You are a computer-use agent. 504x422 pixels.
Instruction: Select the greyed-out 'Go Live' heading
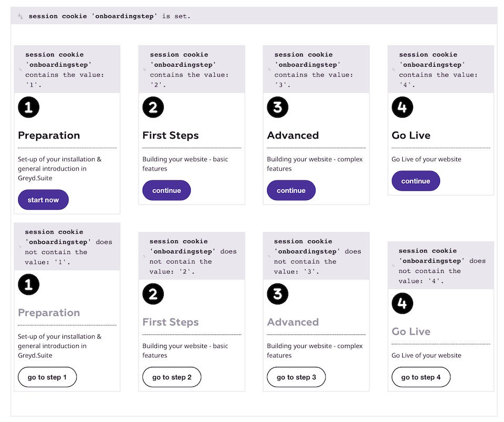411,332
